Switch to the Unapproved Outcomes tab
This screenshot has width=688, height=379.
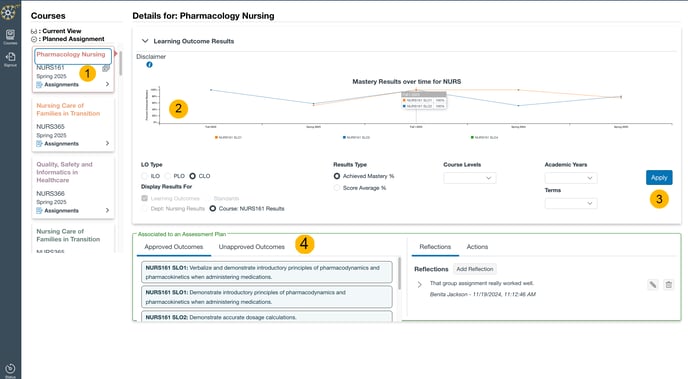click(x=251, y=247)
